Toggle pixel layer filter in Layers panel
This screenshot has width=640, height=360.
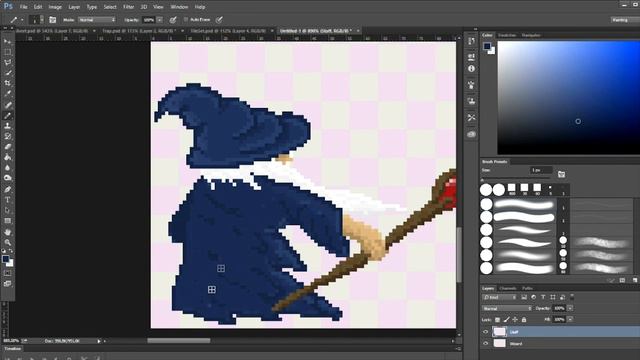tap(524, 297)
